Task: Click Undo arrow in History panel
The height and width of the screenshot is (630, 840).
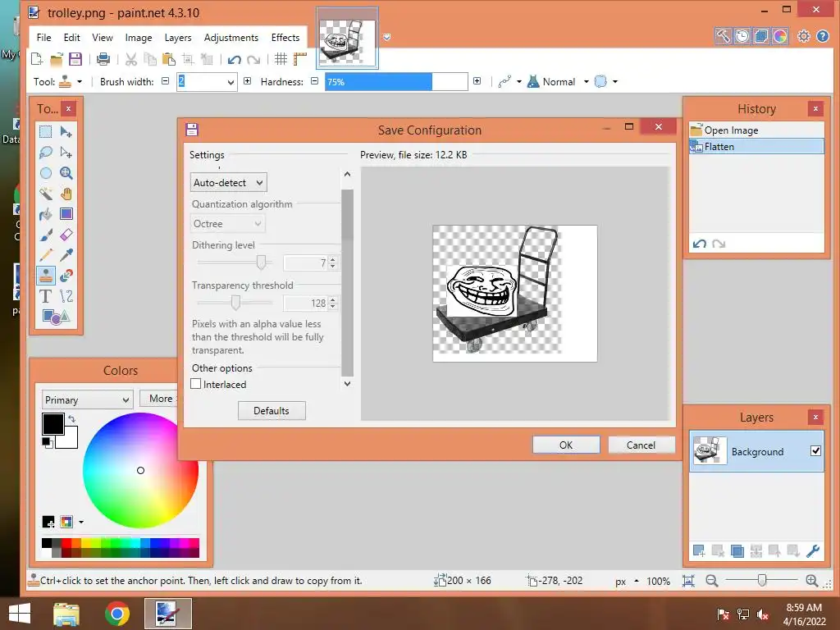Action: 699,244
